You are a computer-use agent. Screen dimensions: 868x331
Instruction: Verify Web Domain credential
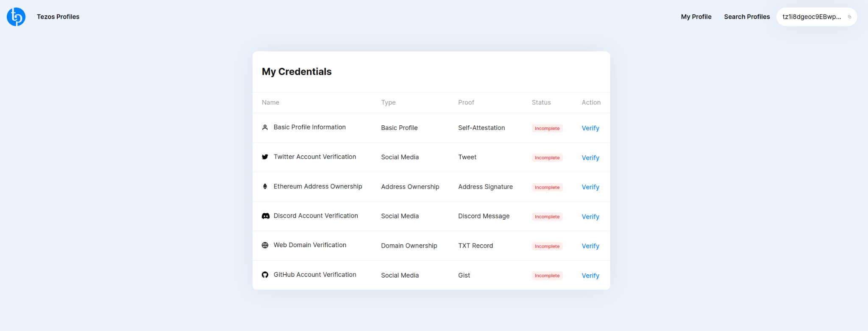click(x=590, y=246)
